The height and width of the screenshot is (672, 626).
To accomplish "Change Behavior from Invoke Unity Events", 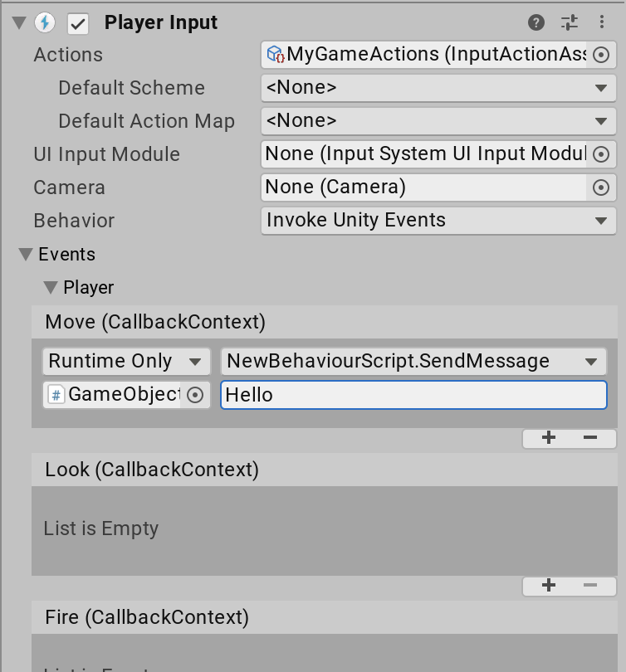I will pos(438,221).
